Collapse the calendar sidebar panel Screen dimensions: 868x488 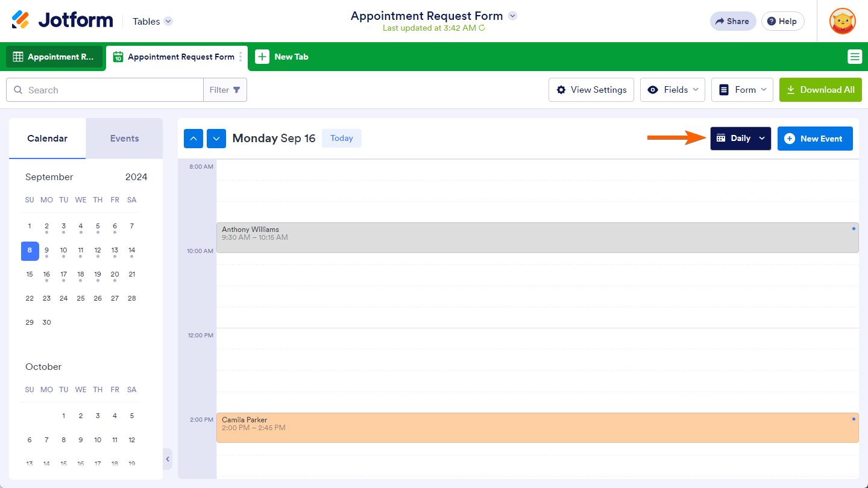(x=168, y=459)
